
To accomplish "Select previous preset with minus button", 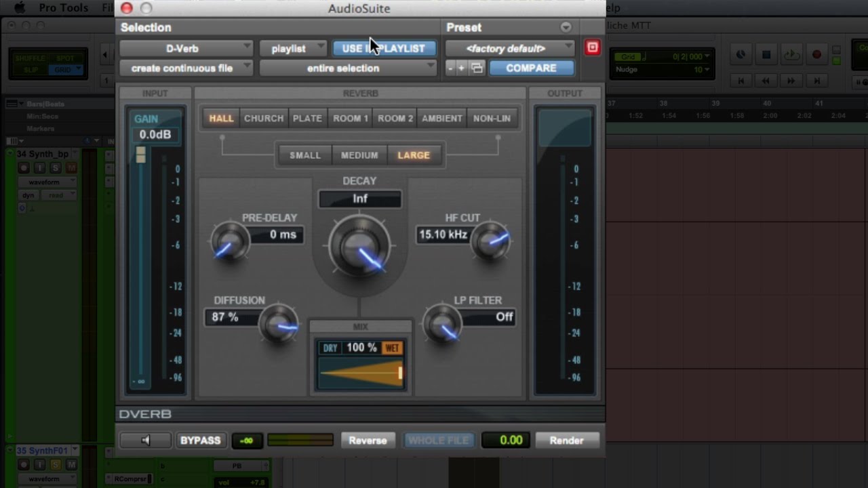I will pos(450,68).
